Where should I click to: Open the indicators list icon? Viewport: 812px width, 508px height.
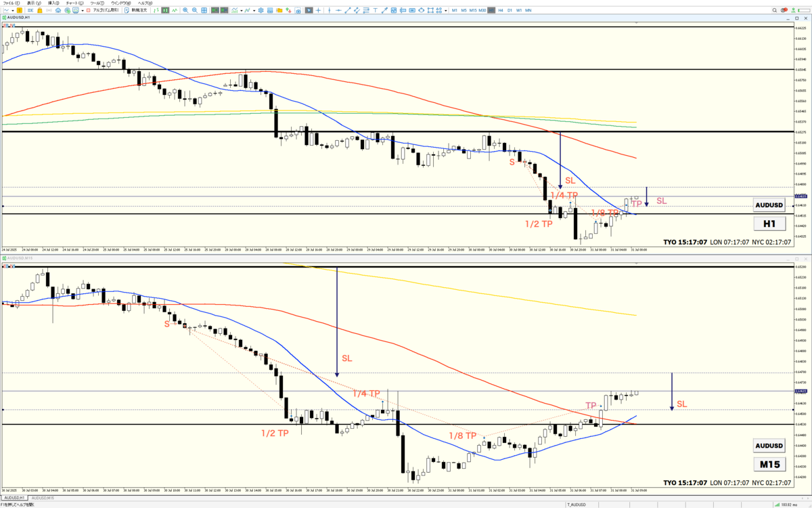tap(235, 11)
